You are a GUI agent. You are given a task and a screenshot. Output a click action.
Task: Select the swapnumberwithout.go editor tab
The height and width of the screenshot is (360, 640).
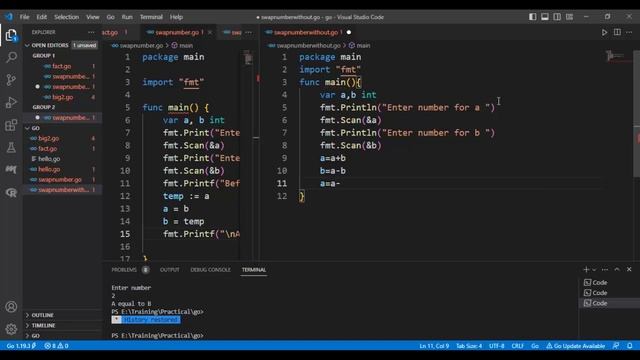[x=307, y=32]
